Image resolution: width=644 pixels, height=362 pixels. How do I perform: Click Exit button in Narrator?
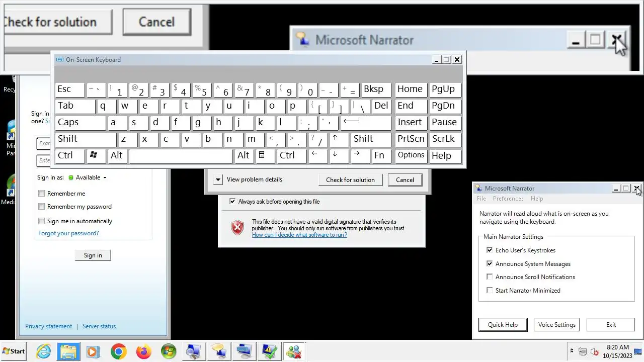click(611, 325)
